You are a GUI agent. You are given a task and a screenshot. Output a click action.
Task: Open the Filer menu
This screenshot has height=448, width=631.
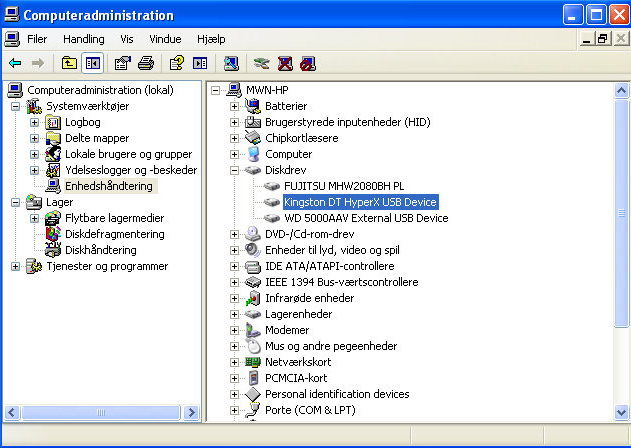37,39
